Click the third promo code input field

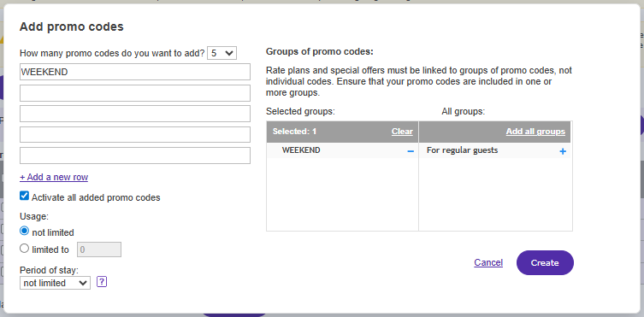point(135,114)
